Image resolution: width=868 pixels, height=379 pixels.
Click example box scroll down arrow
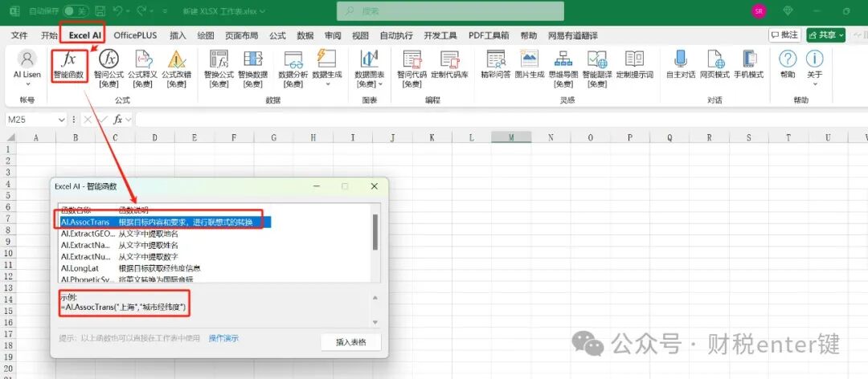coord(375,322)
